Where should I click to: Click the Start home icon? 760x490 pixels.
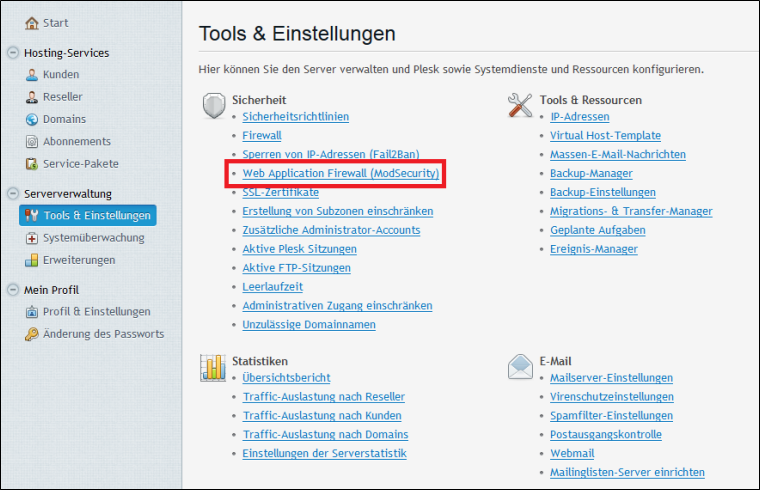(32, 23)
